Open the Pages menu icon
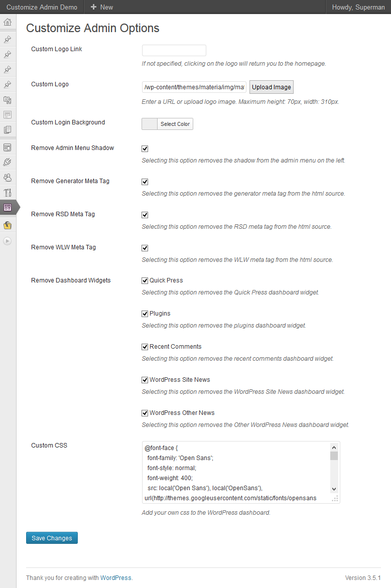The image size is (391, 588). pyautogui.click(x=8, y=130)
